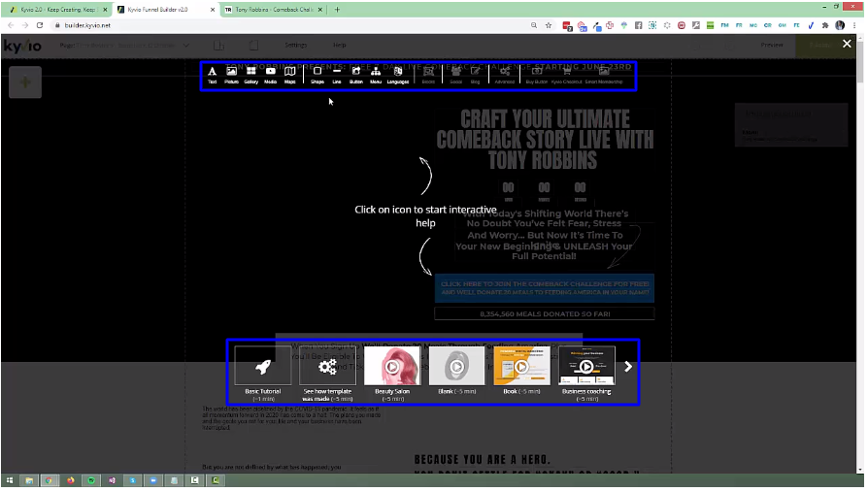This screenshot has width=868, height=492.
Task: Click the Kyvio logo
Action: [x=22, y=46]
